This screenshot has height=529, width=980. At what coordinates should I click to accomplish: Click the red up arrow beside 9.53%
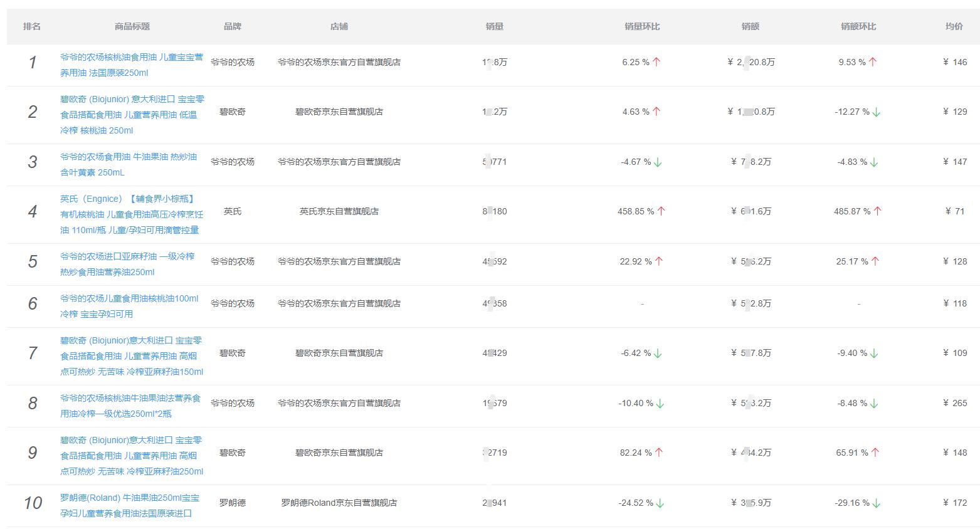(x=873, y=61)
